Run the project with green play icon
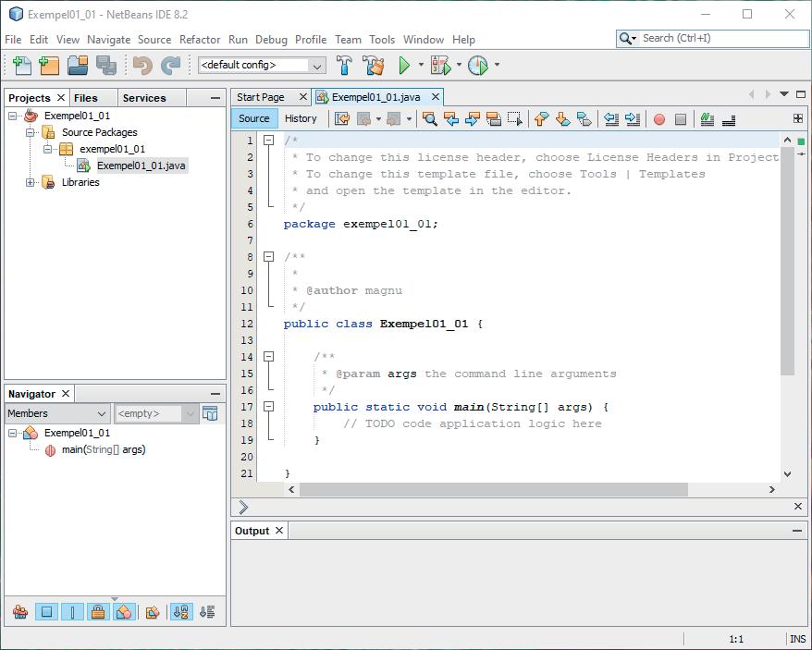Viewport: 812px width, 650px height. [404, 66]
